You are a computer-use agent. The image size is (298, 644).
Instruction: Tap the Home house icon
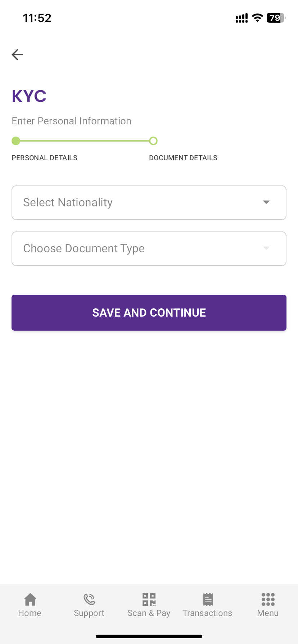pos(30,599)
